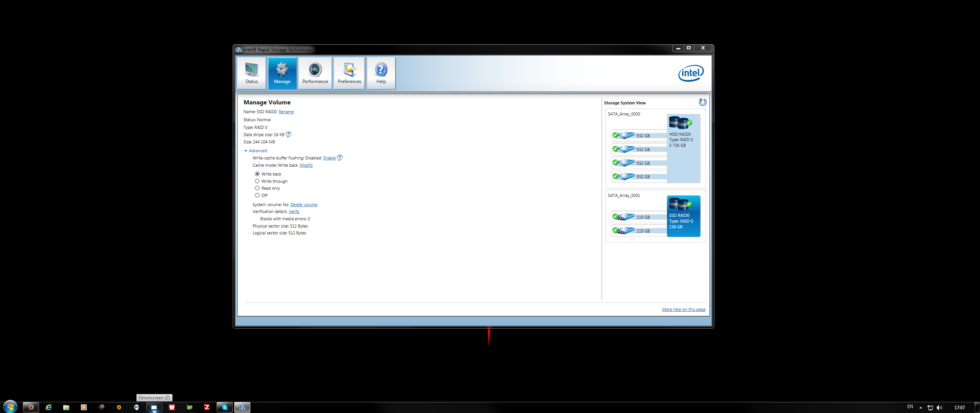Show hidden tray icons arrow
This screenshot has width=980, height=413.
[x=921, y=408]
